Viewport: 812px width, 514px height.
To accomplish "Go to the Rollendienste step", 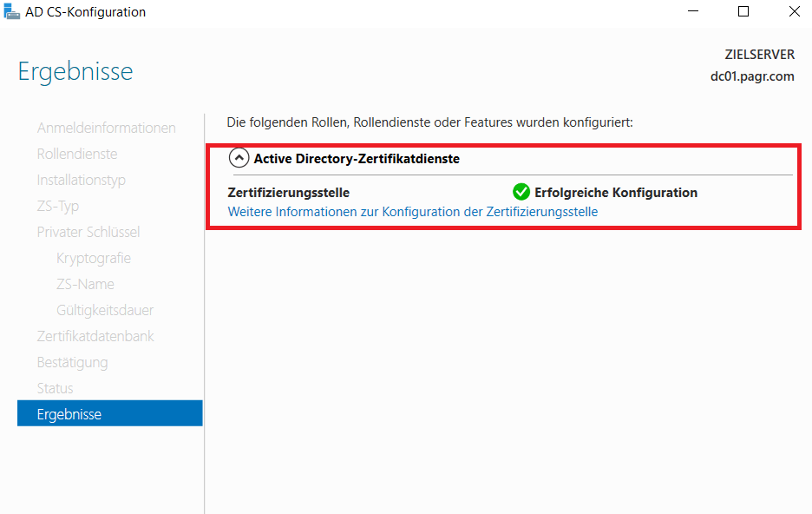I will pyautogui.click(x=77, y=154).
